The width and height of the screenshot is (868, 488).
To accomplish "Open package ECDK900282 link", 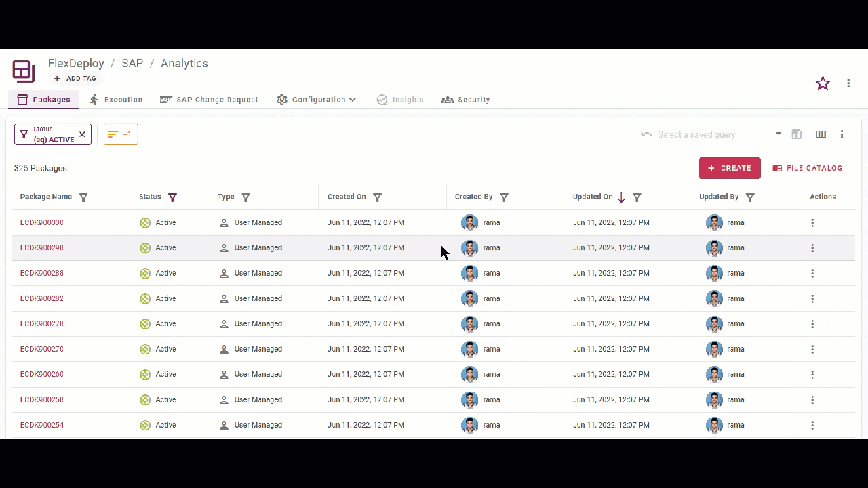I will tap(42, 298).
